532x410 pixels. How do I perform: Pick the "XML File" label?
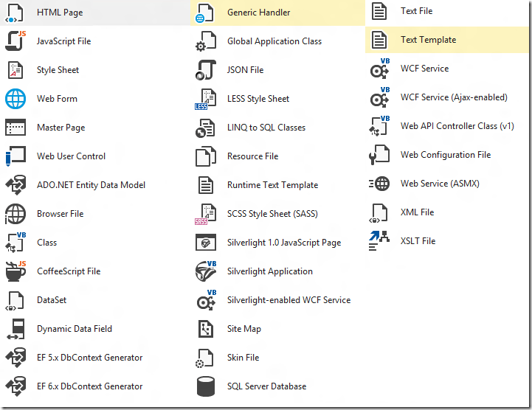click(417, 212)
